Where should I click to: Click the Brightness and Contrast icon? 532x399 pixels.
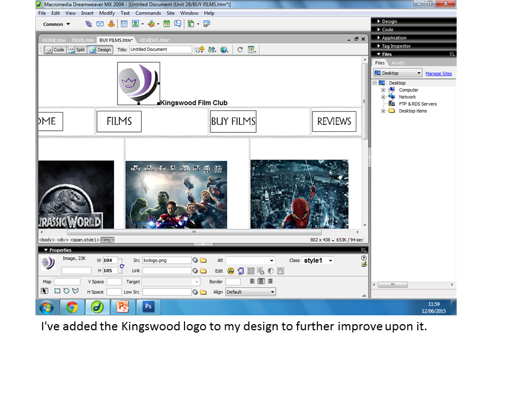tap(270, 271)
